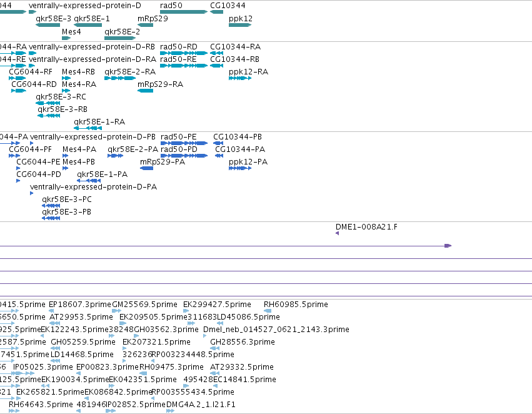Select protein qkr58E-2-PA label
Viewport: 532px width, 414px height.
click(x=133, y=149)
